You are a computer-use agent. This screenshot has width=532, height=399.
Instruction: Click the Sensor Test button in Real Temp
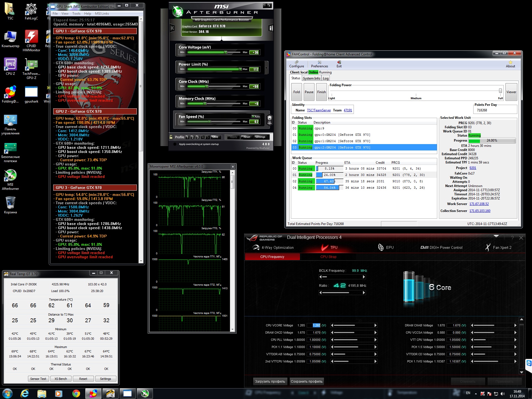38,379
